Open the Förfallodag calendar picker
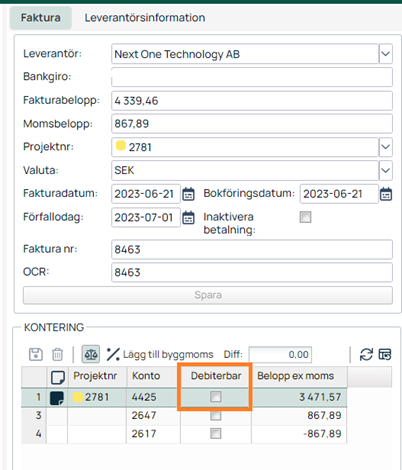Screen dimensions: 402x470 point(188,218)
